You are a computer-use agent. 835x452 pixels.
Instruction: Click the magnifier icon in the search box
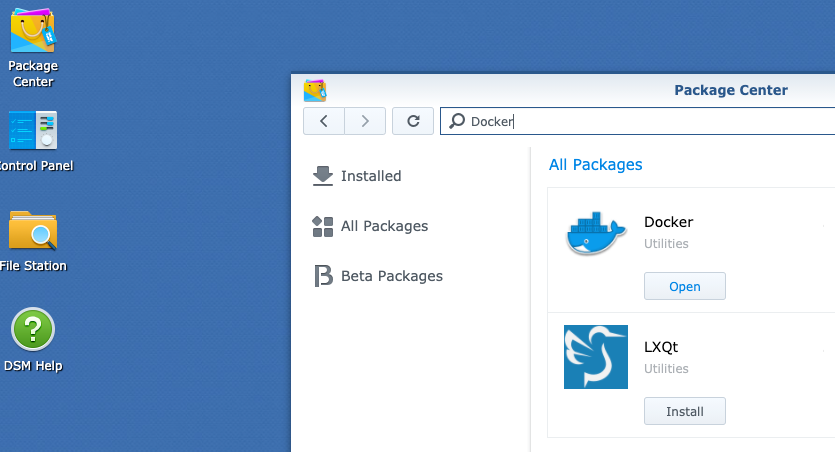[457, 121]
